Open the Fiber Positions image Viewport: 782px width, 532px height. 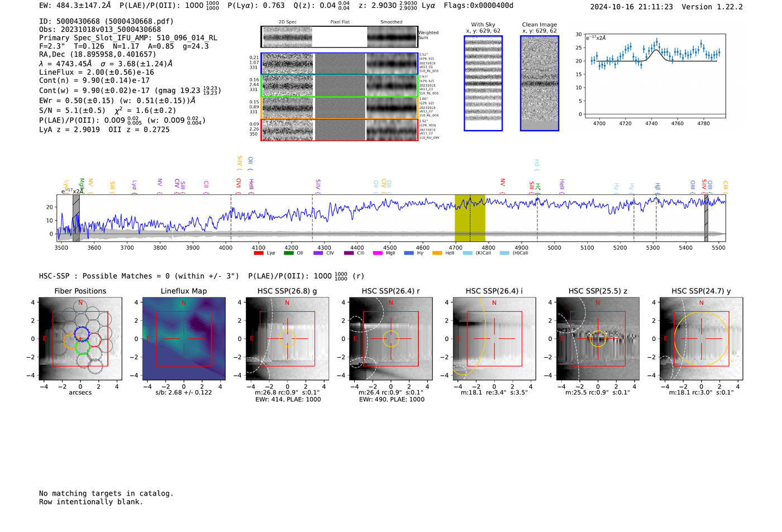80,339
